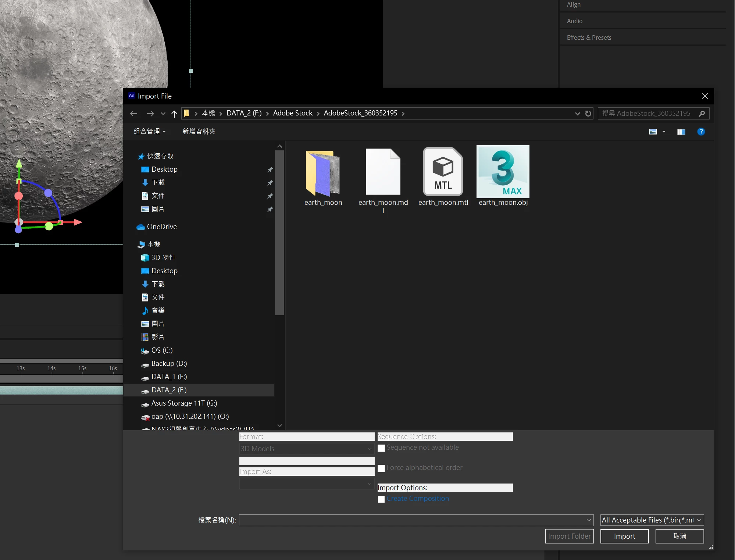Open the 組合管理 organize menu
The height and width of the screenshot is (560, 735).
click(x=149, y=132)
